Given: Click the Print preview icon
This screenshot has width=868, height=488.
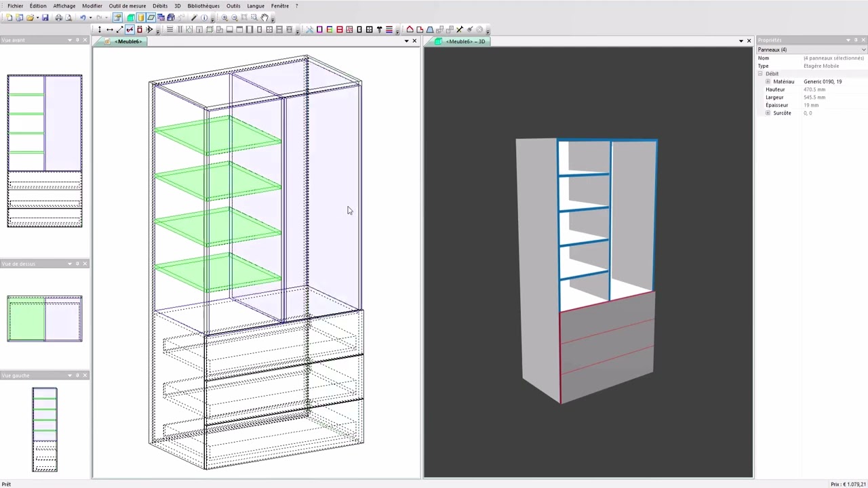Looking at the screenshot, I should coord(68,18).
